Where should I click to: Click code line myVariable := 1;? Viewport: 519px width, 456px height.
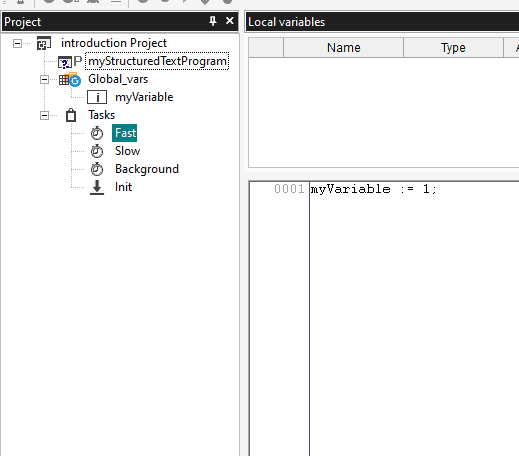click(x=373, y=189)
